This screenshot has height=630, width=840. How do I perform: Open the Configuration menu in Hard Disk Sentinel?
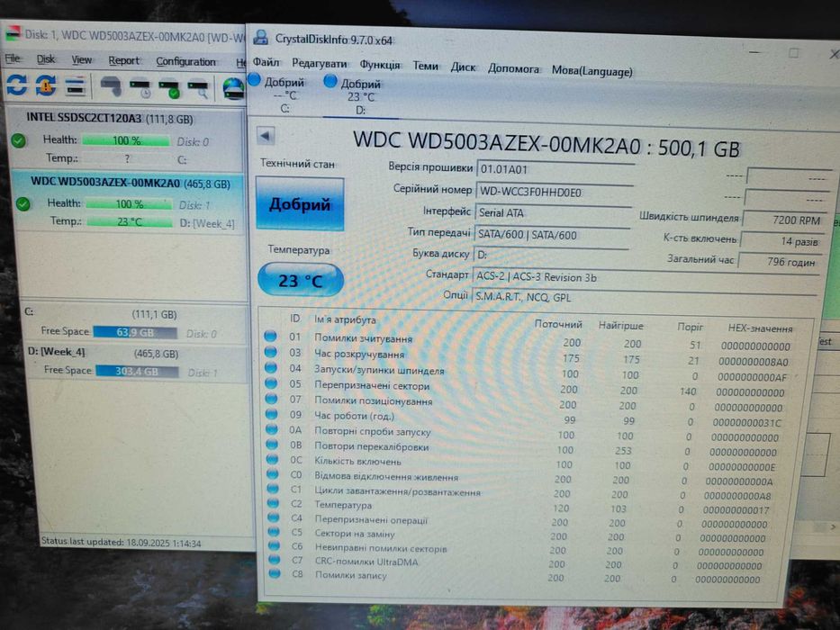tap(185, 61)
